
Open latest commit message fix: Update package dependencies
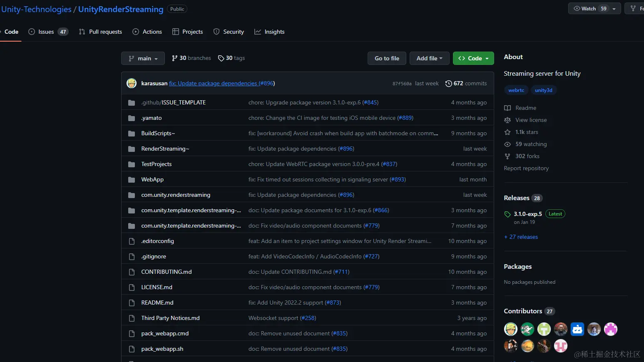tap(213, 84)
